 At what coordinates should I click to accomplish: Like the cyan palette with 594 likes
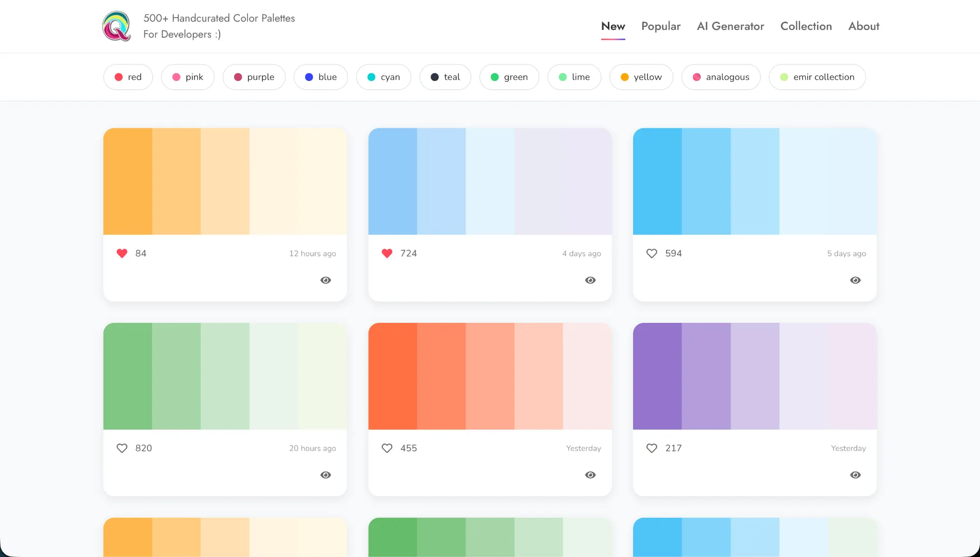pyautogui.click(x=652, y=253)
